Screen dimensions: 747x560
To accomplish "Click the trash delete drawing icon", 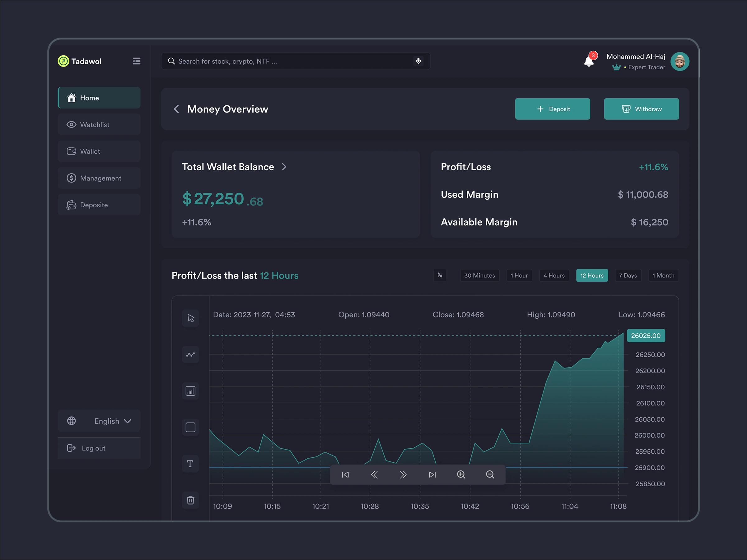I will click(190, 500).
